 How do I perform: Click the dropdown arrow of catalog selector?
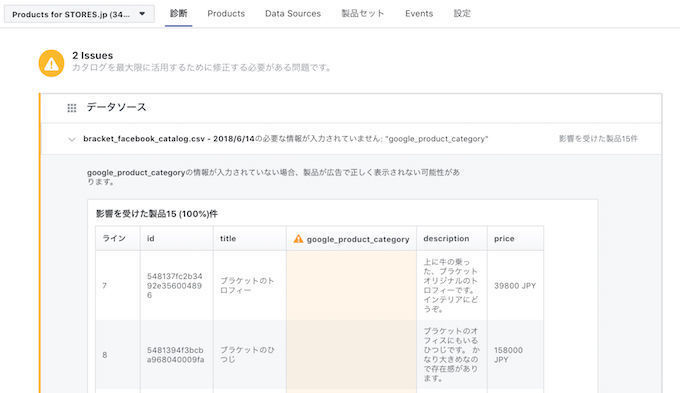coord(142,14)
